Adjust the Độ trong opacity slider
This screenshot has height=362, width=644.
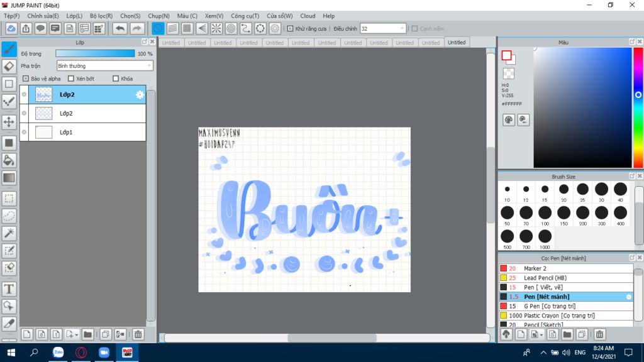(x=95, y=53)
